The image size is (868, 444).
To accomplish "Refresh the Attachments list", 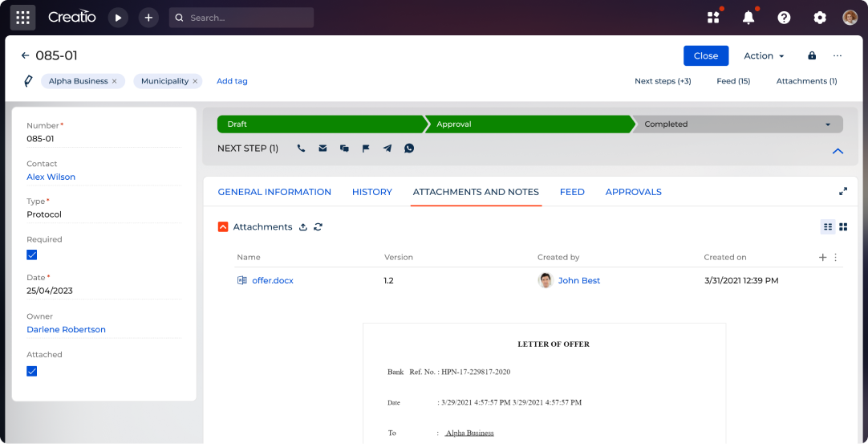I will tap(318, 227).
